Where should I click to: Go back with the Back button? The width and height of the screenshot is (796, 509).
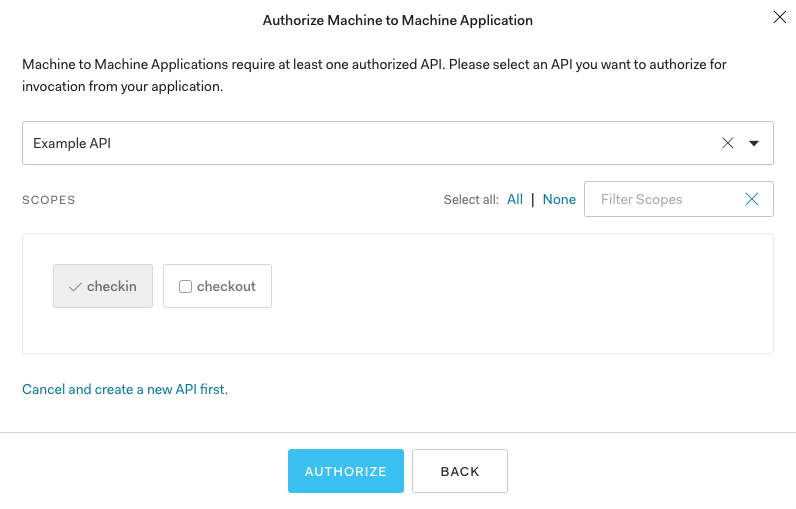pos(460,471)
